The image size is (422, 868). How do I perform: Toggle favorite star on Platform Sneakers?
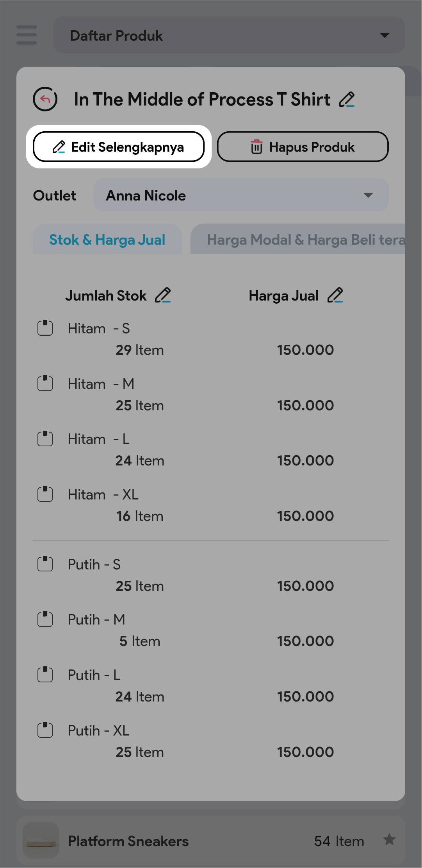(x=389, y=839)
